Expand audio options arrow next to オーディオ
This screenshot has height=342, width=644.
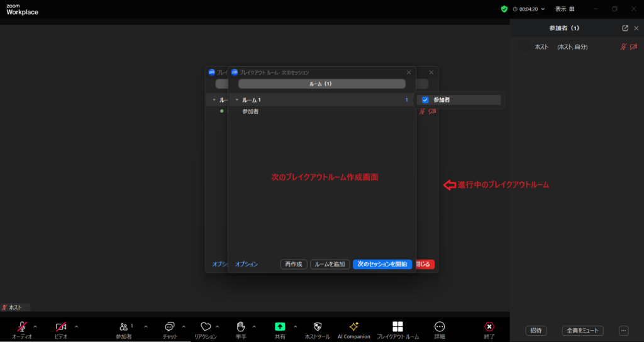35,326
